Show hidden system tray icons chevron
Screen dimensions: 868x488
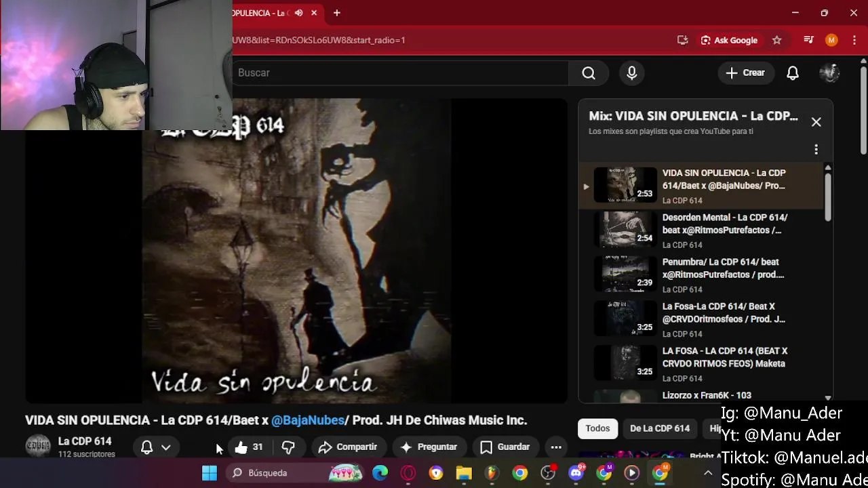(x=708, y=473)
